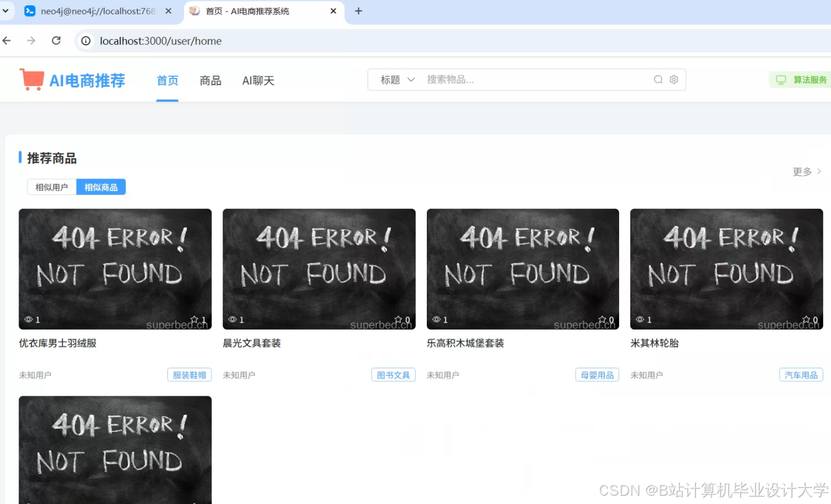Viewport: 831px width, 504px height.
Task: Switch recommendation mode to 相似用户
Action: [51, 186]
